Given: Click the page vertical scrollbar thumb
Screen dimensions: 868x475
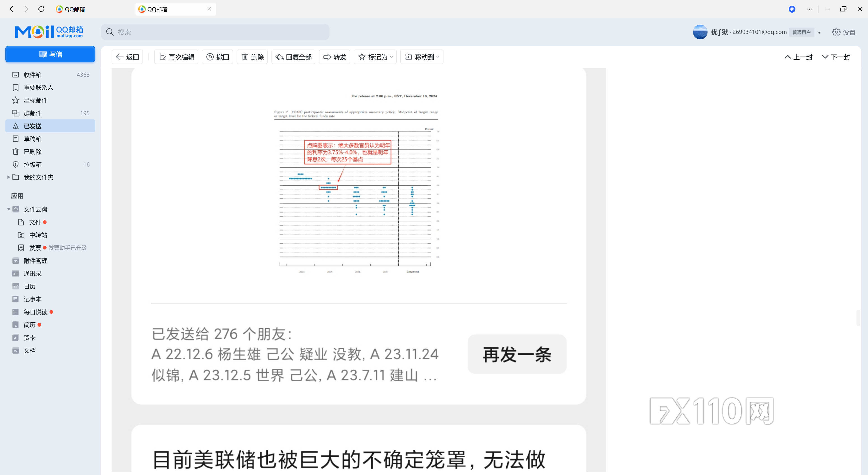Looking at the screenshot, I should (x=858, y=318).
